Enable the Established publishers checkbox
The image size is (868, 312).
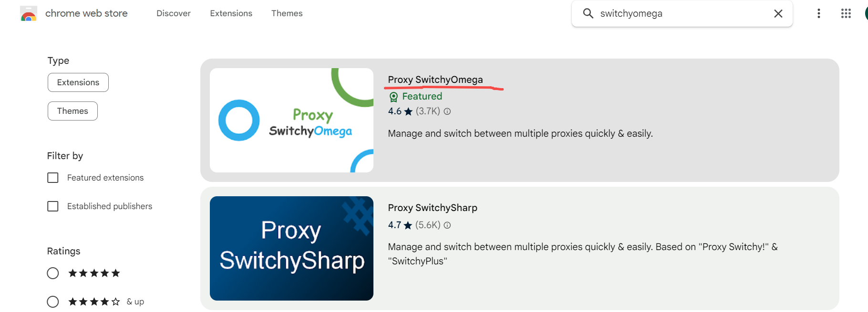tap(53, 206)
